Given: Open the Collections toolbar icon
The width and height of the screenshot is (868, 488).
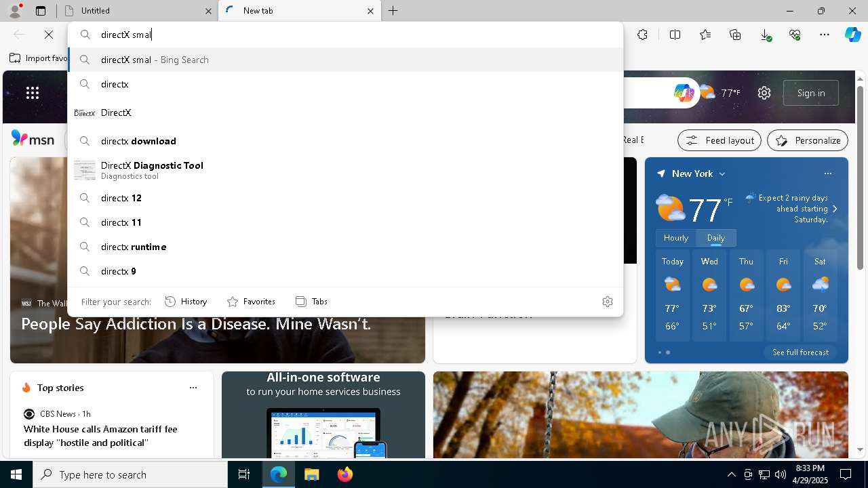Looking at the screenshot, I should (x=735, y=35).
